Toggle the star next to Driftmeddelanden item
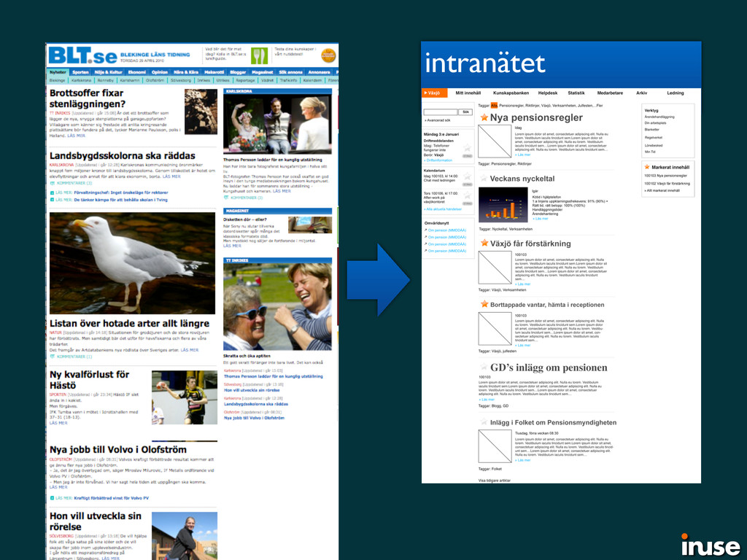747x560 pixels. 468,148
